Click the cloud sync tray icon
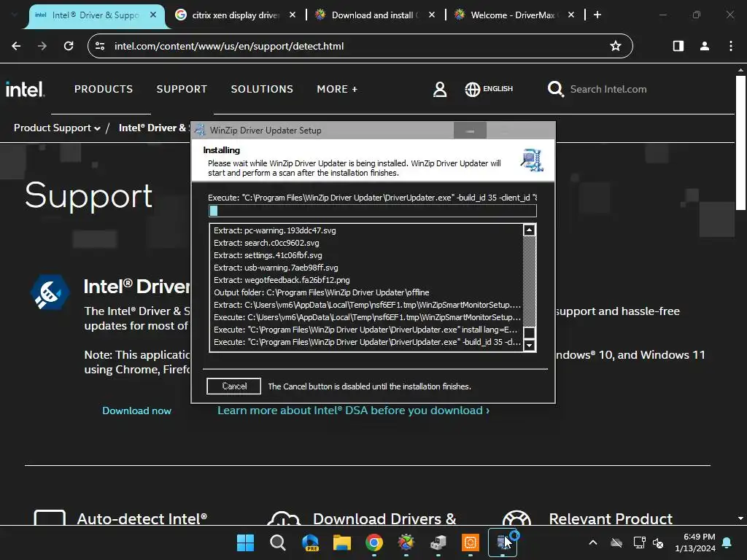This screenshot has height=560, width=747. [x=616, y=542]
